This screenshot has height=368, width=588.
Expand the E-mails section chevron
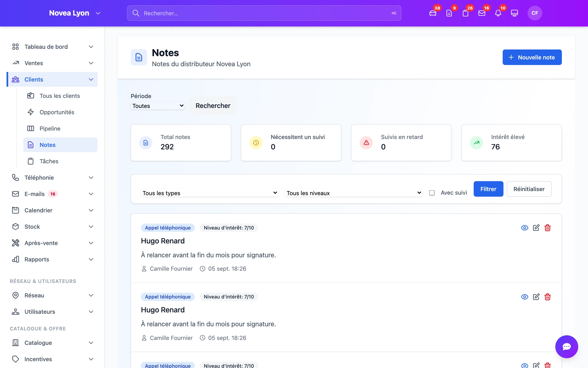(91, 194)
